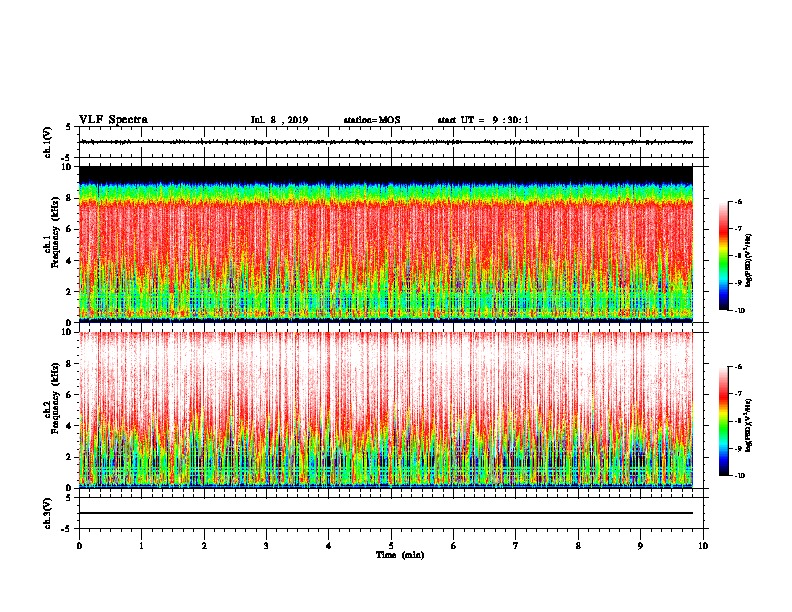This screenshot has height=612, width=792.
Task: Click time axis tick label "9"
Action: [640, 546]
